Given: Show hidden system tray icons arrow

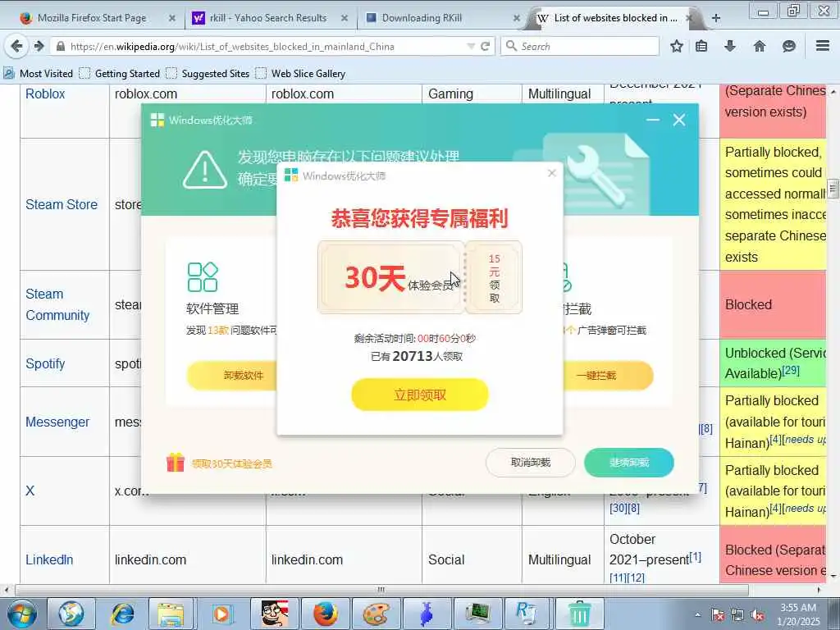Looking at the screenshot, I should point(697,615).
